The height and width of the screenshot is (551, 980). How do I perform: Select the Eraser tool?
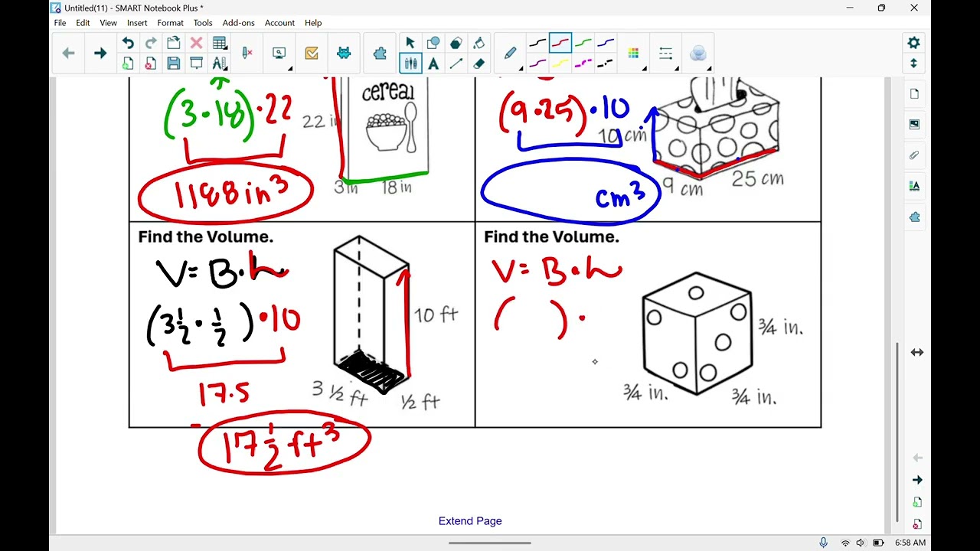click(479, 64)
